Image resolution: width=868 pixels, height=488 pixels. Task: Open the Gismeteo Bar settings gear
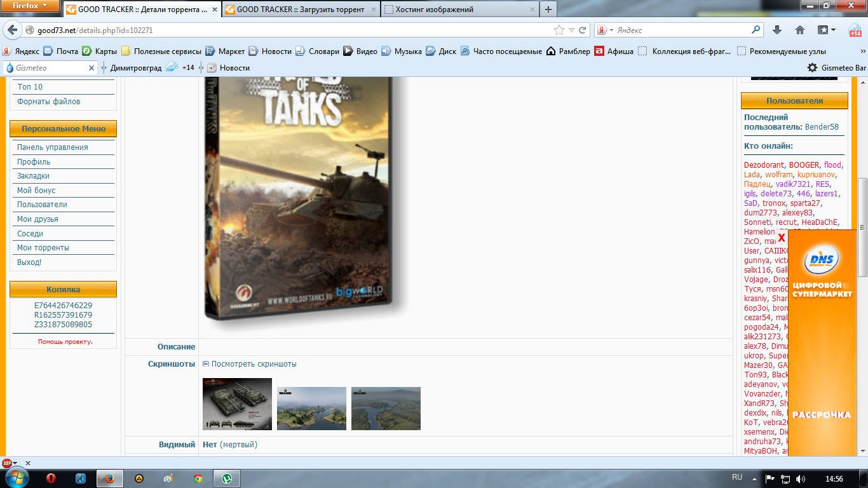point(812,67)
